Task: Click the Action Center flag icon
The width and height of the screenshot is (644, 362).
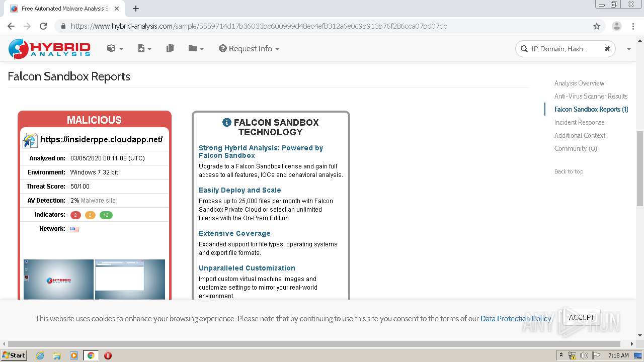Action: pyautogui.click(x=596, y=355)
